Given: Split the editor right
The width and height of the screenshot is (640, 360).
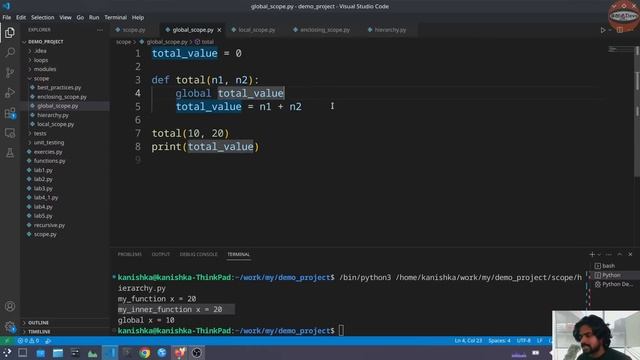Looking at the screenshot, I should (620, 30).
